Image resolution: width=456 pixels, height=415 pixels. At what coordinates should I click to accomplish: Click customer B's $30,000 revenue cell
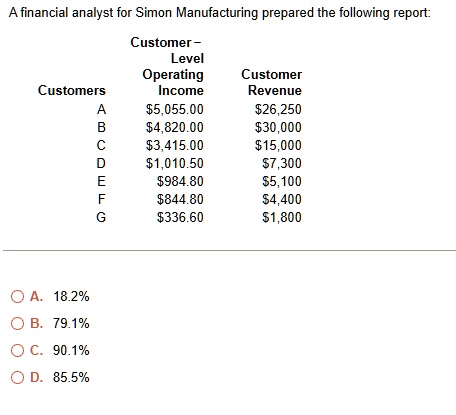point(278,127)
